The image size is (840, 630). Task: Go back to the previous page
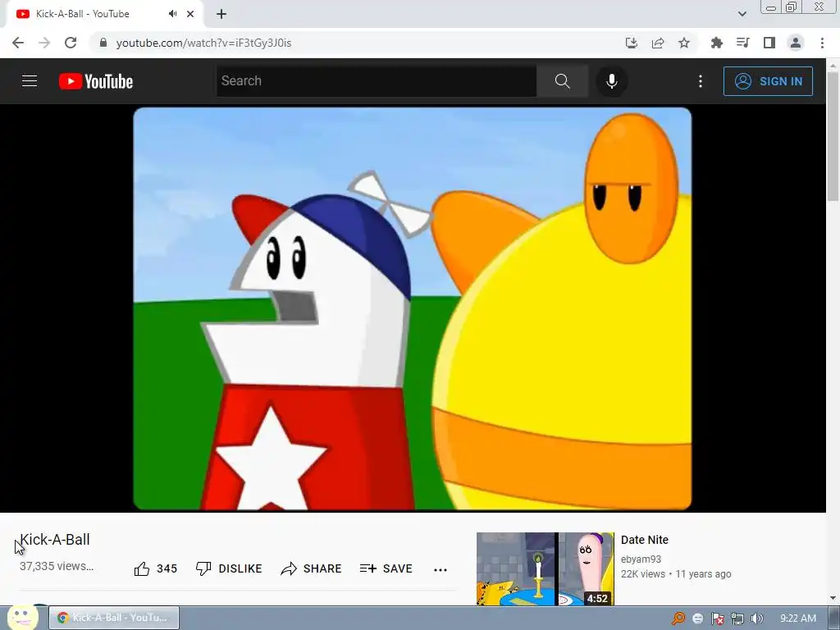point(18,43)
